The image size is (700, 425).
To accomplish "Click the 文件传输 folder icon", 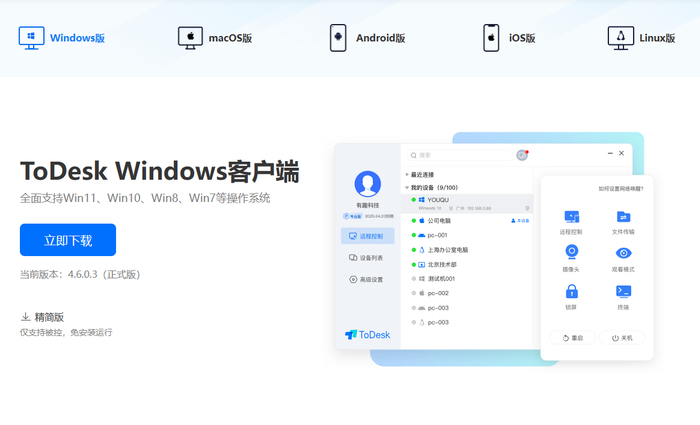I will (x=624, y=217).
